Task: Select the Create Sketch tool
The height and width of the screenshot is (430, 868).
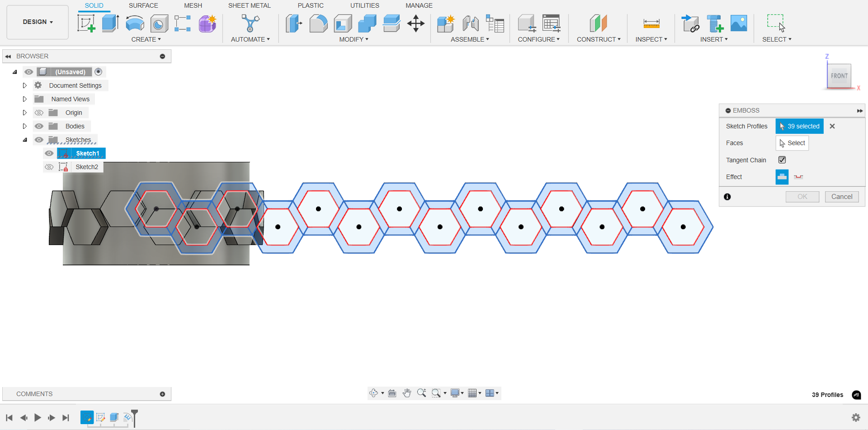Action: pos(86,23)
